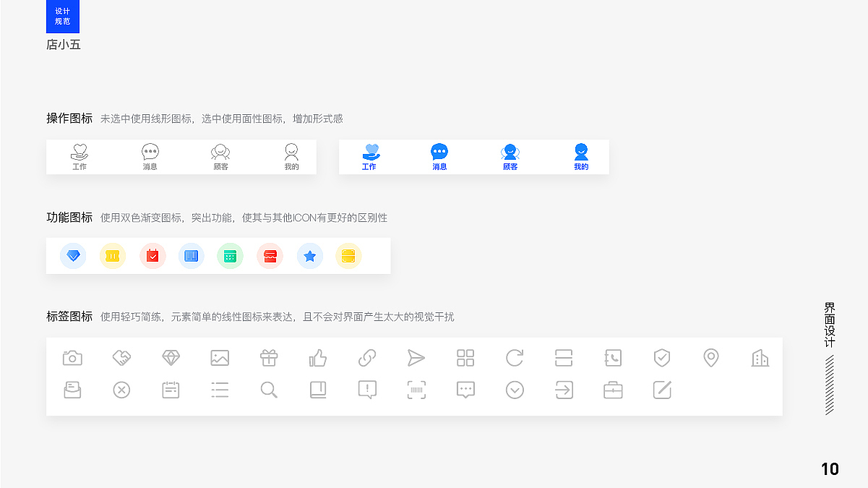
Task: Tap the thumbs-up like icon
Action: click(x=318, y=358)
